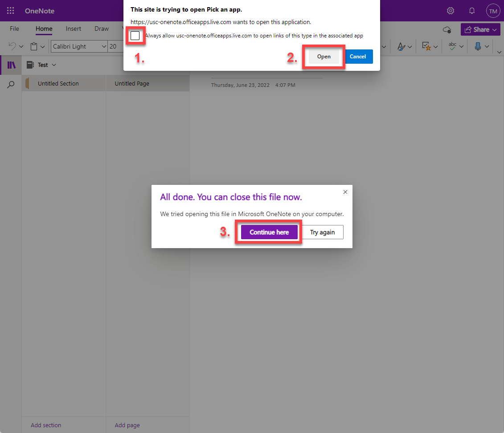
Task: Close the All done dialog
Action: [345, 192]
